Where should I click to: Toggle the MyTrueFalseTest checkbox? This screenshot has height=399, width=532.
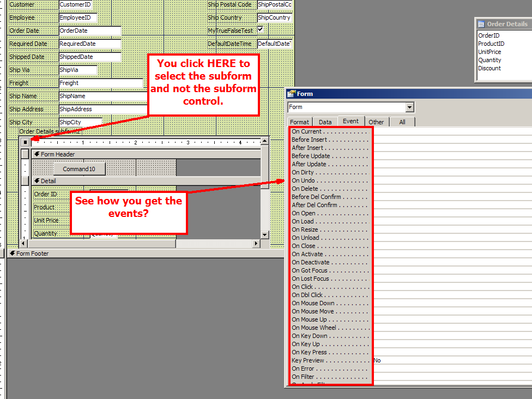(x=260, y=29)
